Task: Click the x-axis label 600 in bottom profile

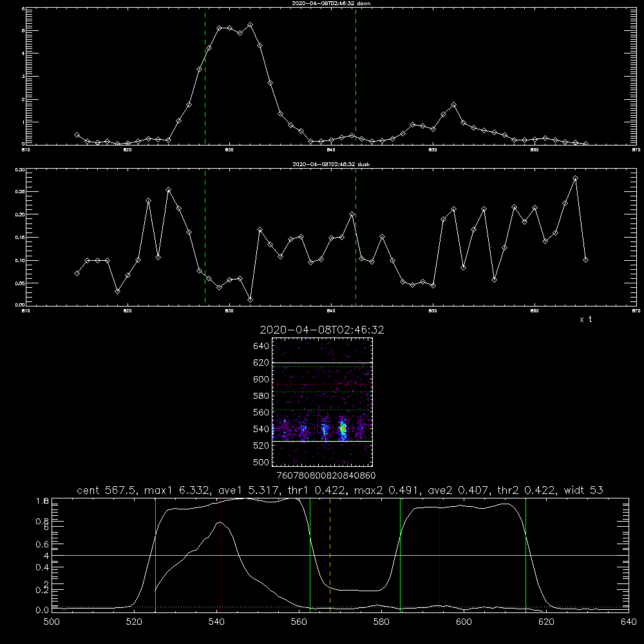Action: [464, 622]
